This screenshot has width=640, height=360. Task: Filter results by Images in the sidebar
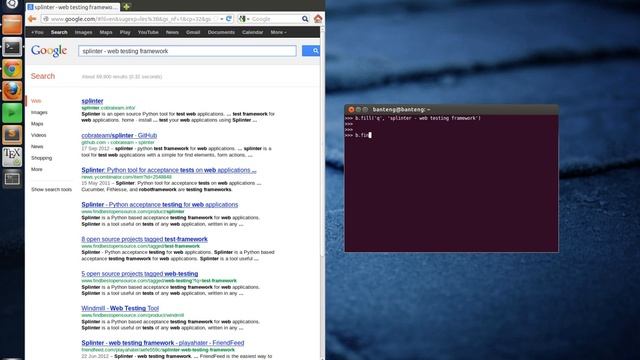click(x=39, y=112)
